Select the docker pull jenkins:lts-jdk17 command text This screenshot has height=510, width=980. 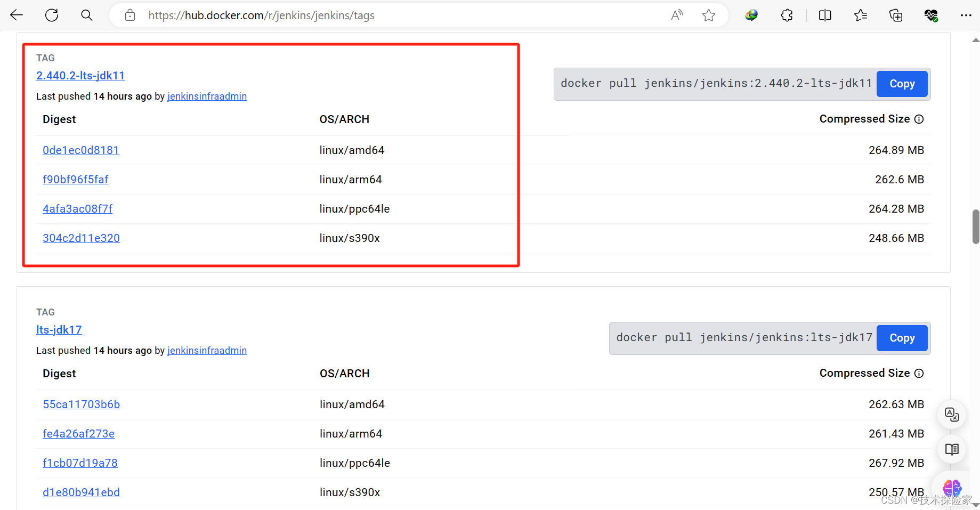click(744, 337)
